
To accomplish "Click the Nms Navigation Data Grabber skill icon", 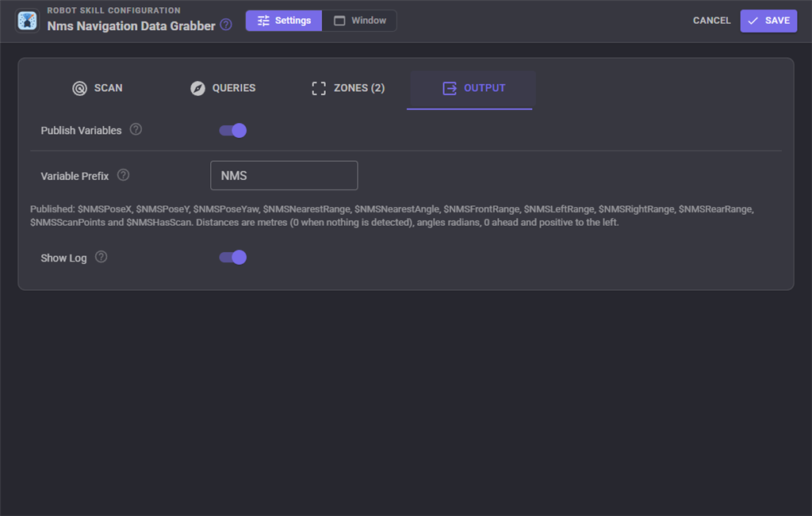I will coord(28,21).
